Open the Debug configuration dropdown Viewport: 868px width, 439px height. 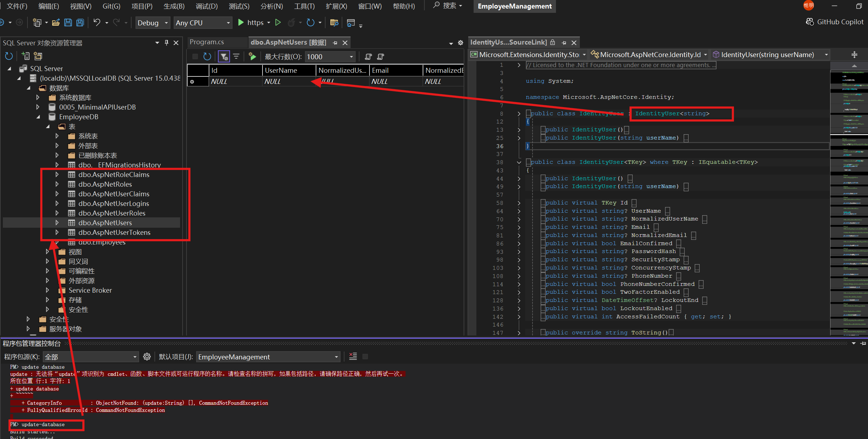point(153,23)
